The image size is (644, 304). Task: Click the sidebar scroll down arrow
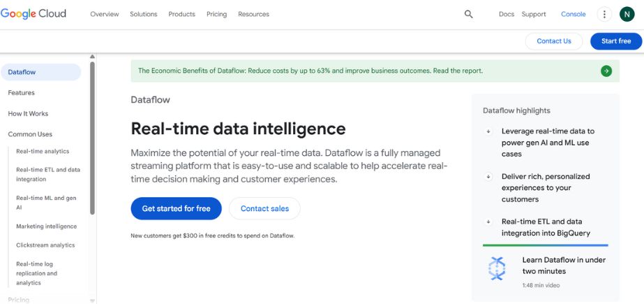pos(92,301)
